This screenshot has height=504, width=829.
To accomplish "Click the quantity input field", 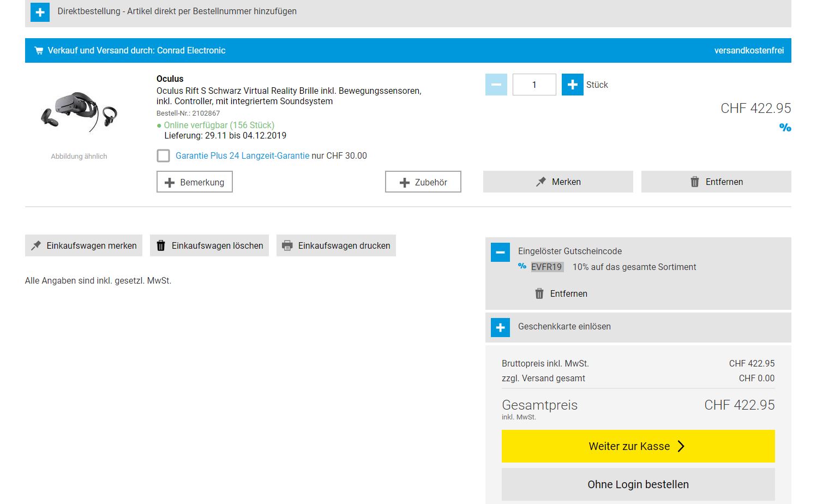I will pos(534,85).
